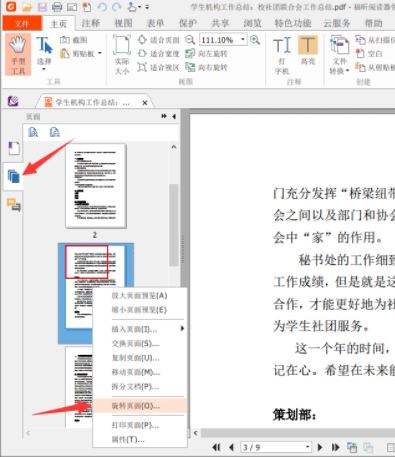
Task: Close the document tab 学生机构工作总结
Action: pyautogui.click(x=145, y=103)
